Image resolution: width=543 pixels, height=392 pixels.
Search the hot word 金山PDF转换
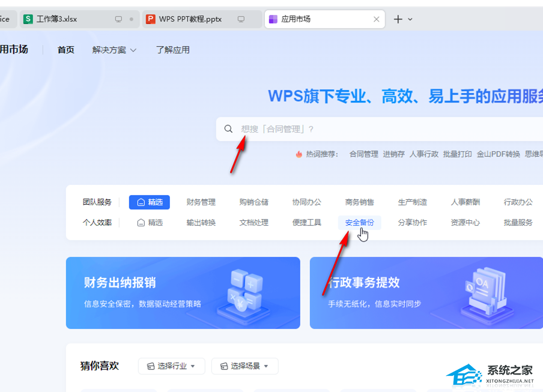(x=499, y=154)
